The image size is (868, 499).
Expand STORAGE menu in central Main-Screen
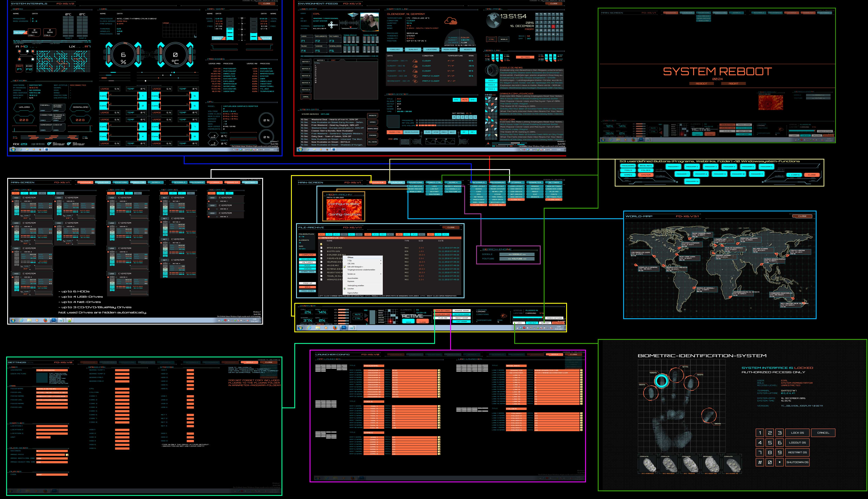(x=516, y=182)
